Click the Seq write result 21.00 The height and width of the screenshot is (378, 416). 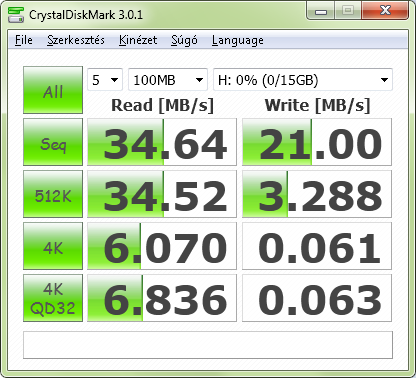click(x=317, y=142)
